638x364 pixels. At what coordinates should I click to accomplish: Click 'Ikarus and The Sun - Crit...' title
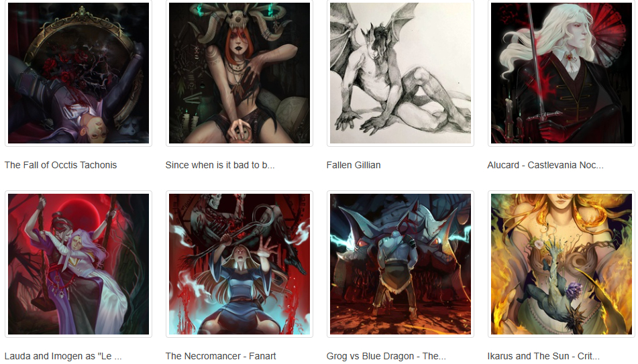[x=543, y=356]
